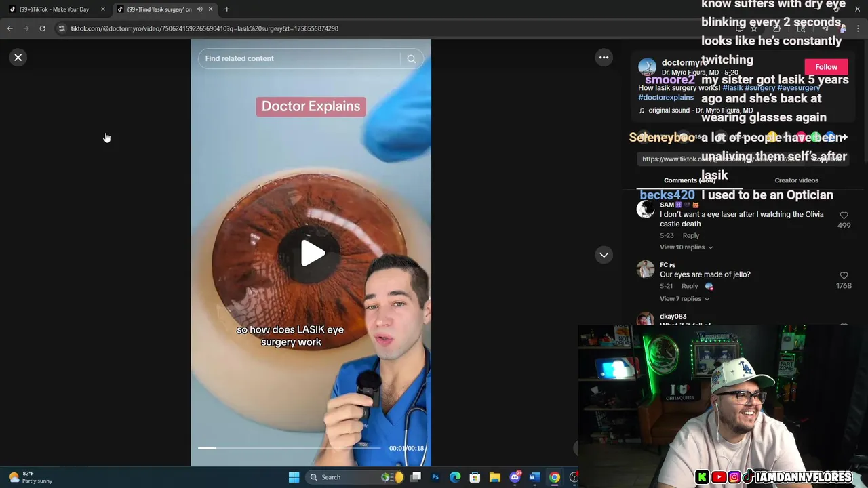The width and height of the screenshot is (868, 488).
Task: Open the Windows Start menu
Action: click(x=294, y=477)
